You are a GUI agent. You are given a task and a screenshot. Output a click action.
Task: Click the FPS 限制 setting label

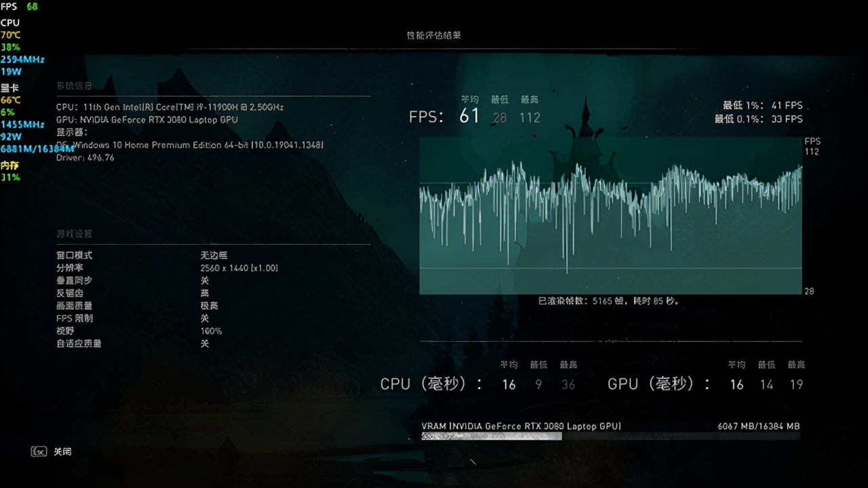(75, 319)
